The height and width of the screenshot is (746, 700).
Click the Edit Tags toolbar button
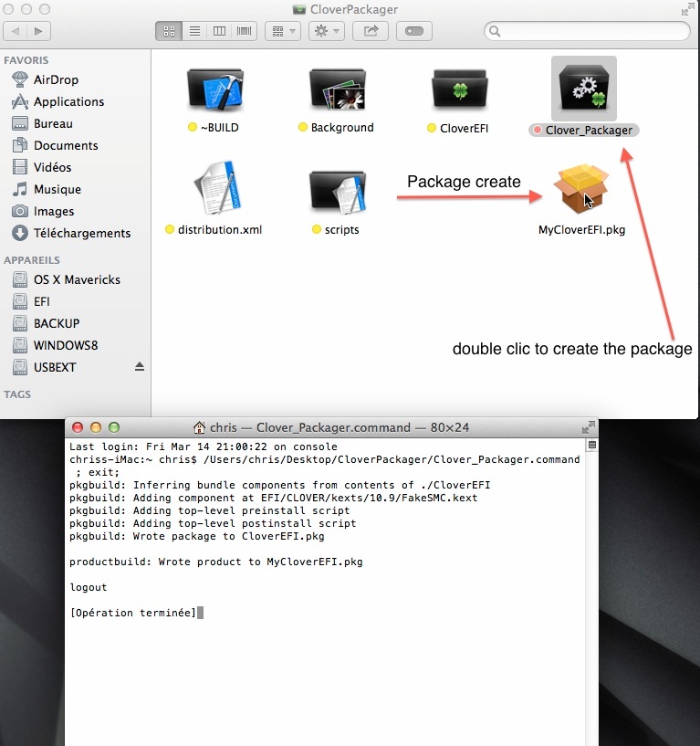coord(414,31)
